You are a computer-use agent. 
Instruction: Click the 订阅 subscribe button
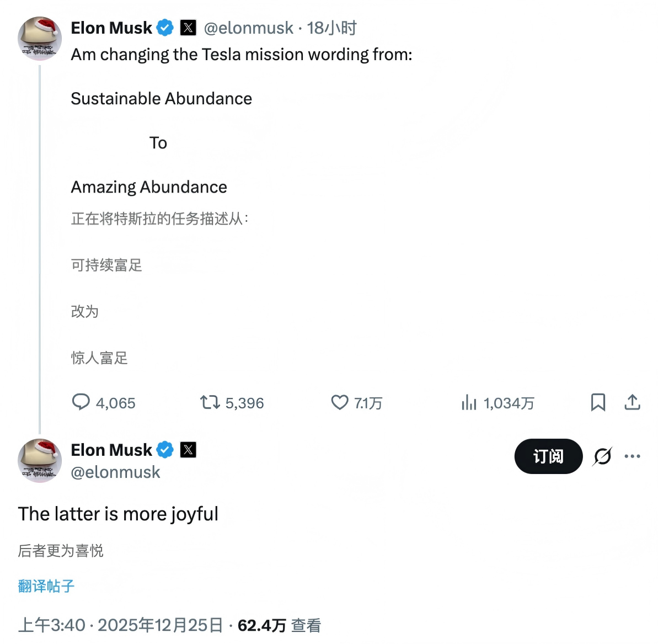[548, 456]
